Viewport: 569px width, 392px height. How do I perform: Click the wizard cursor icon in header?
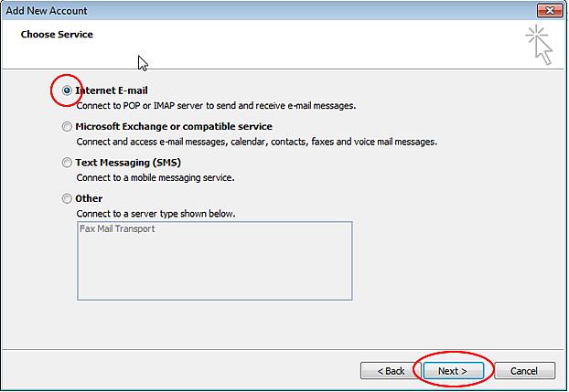click(539, 45)
